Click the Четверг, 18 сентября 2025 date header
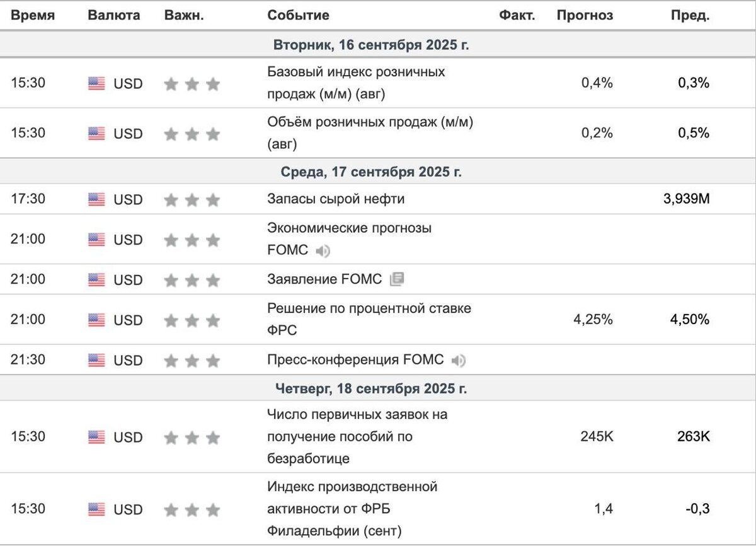This screenshot has height=546, width=756. tap(371, 388)
